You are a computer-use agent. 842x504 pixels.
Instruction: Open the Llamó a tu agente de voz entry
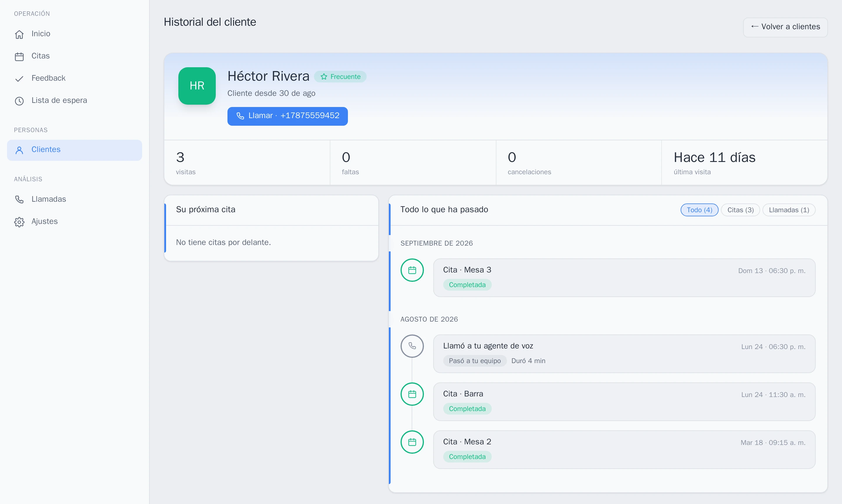pos(624,353)
